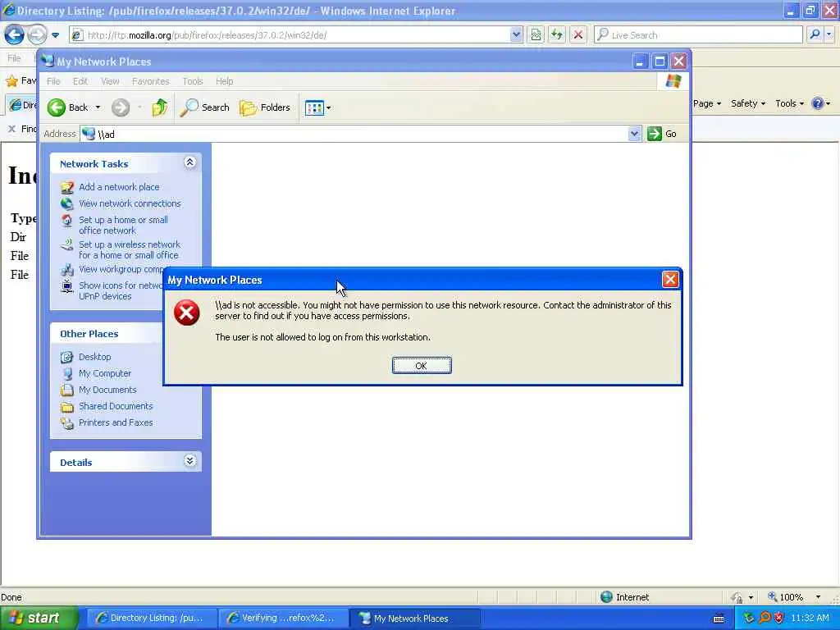Open the Back history dropdown arrow in Explorer

pyautogui.click(x=98, y=107)
